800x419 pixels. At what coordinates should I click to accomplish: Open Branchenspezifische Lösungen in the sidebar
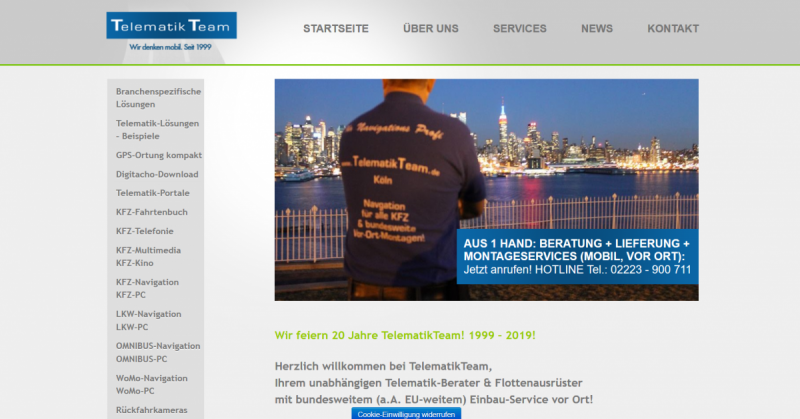pos(158,98)
